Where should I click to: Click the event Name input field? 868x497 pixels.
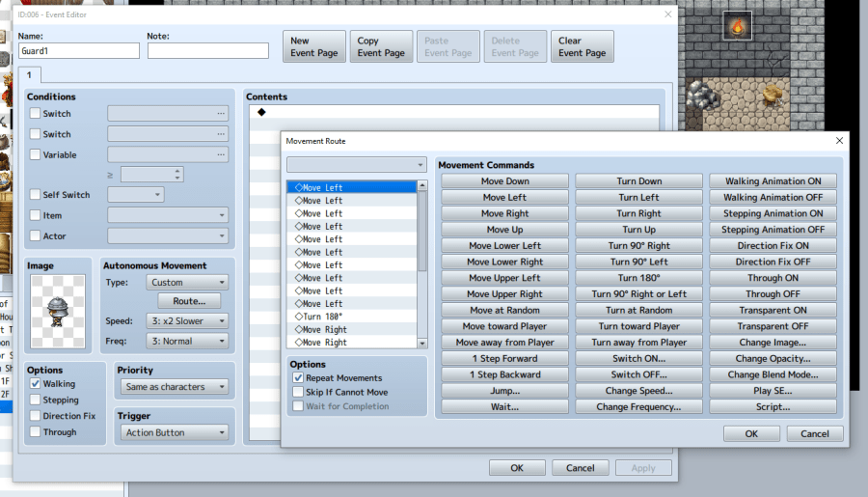(x=79, y=51)
